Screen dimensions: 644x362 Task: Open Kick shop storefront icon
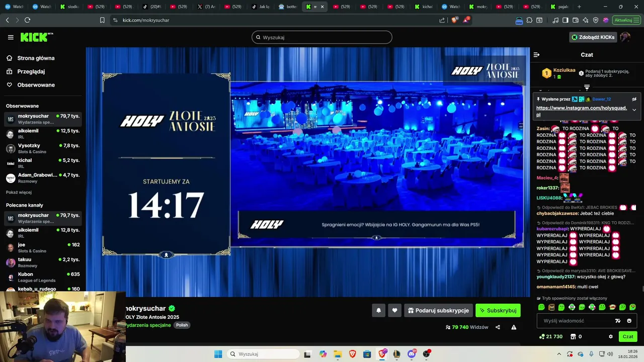coord(573,337)
